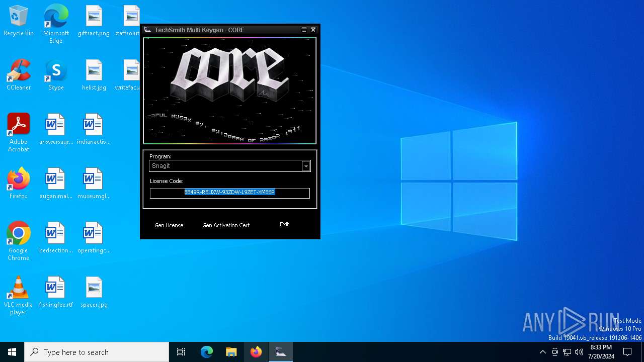Click the keygen window title text
Image resolution: width=644 pixels, height=362 pixels.
point(199,30)
